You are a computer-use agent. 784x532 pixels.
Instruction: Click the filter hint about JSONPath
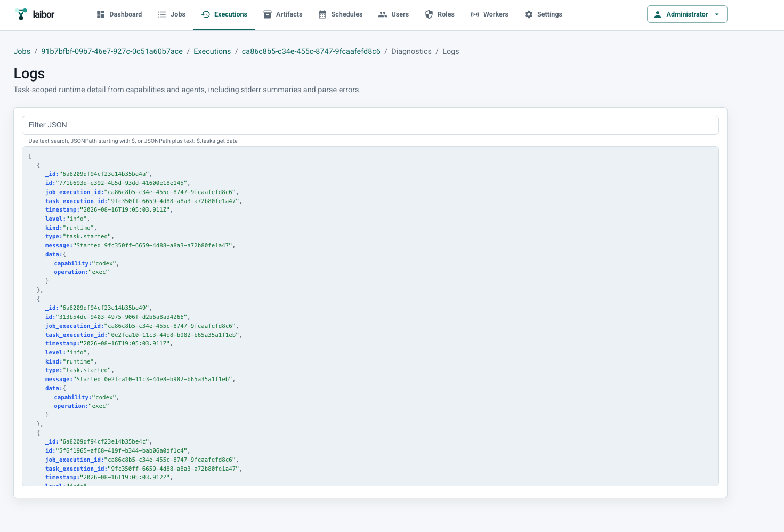coord(133,141)
